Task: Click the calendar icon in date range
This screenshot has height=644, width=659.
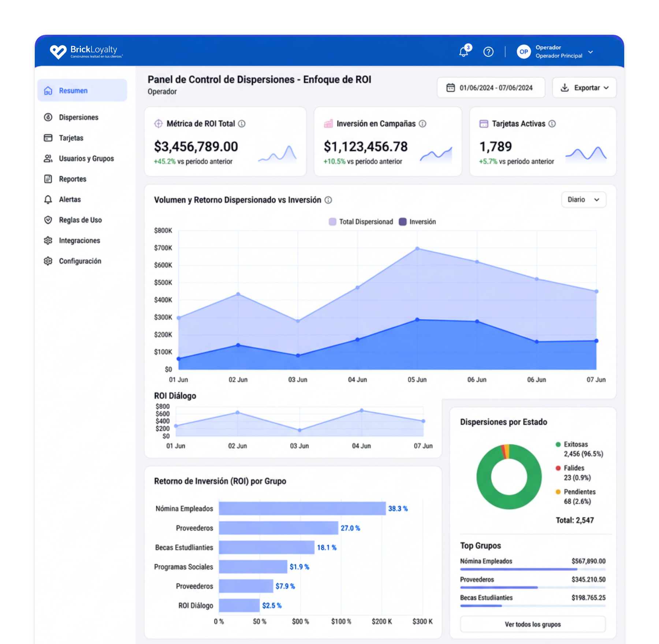Action: 450,88
